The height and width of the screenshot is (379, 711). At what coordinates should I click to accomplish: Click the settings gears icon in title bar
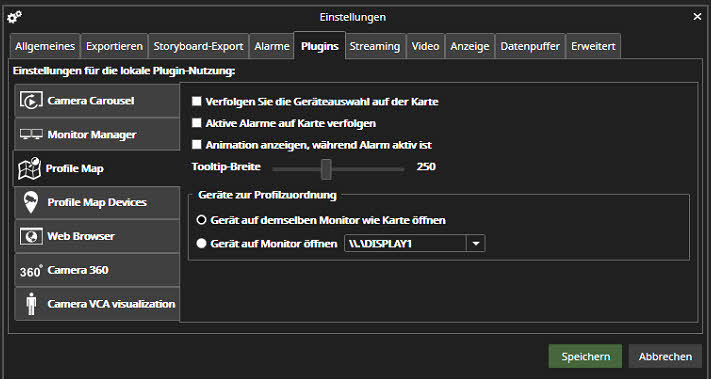[15, 17]
